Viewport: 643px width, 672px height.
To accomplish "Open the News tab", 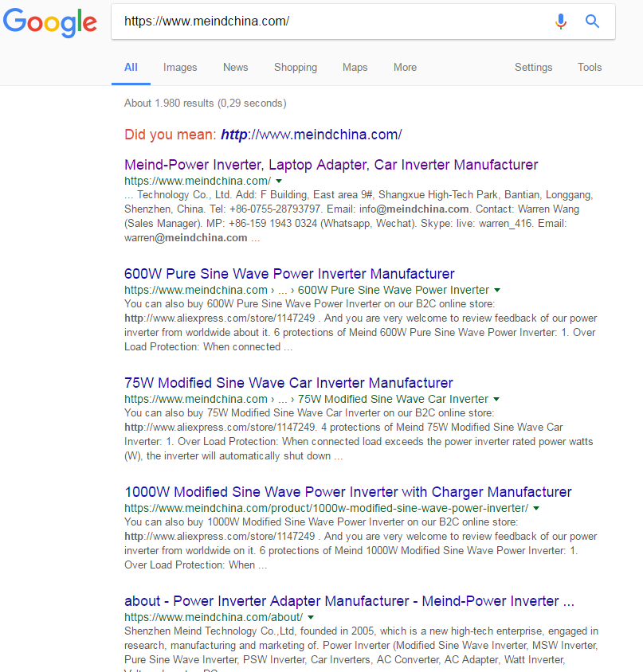I will pyautogui.click(x=235, y=68).
